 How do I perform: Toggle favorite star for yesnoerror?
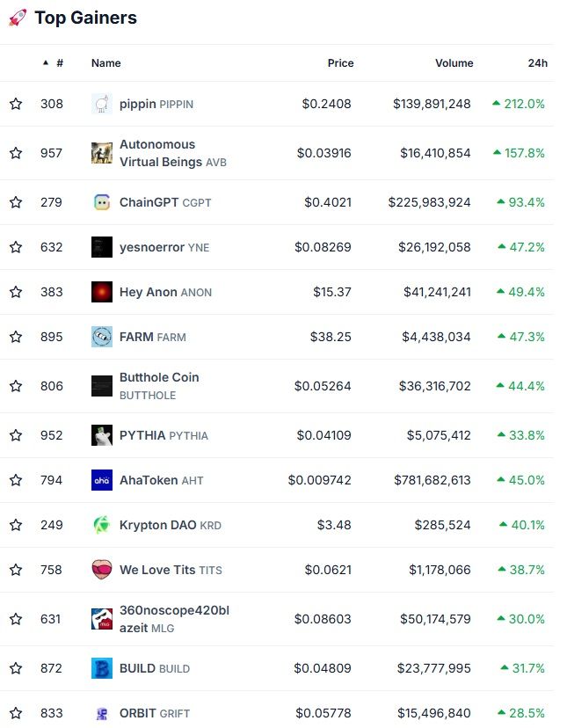(16, 247)
